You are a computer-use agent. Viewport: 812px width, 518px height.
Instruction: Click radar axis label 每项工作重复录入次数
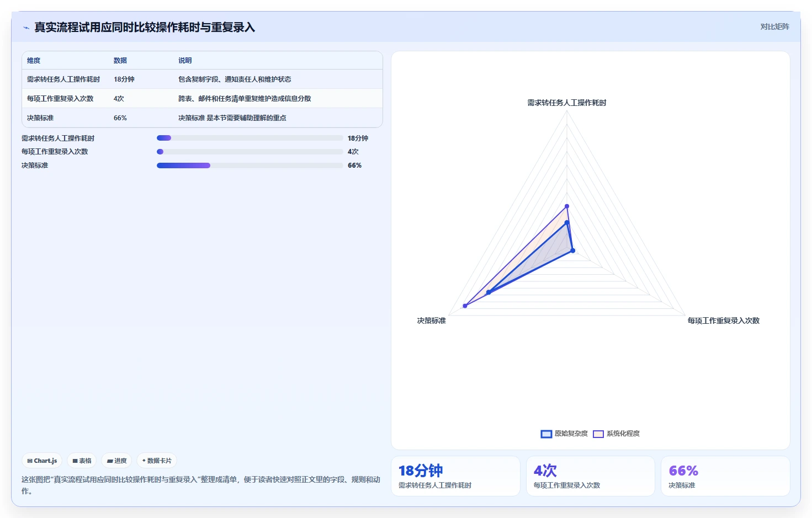point(724,321)
